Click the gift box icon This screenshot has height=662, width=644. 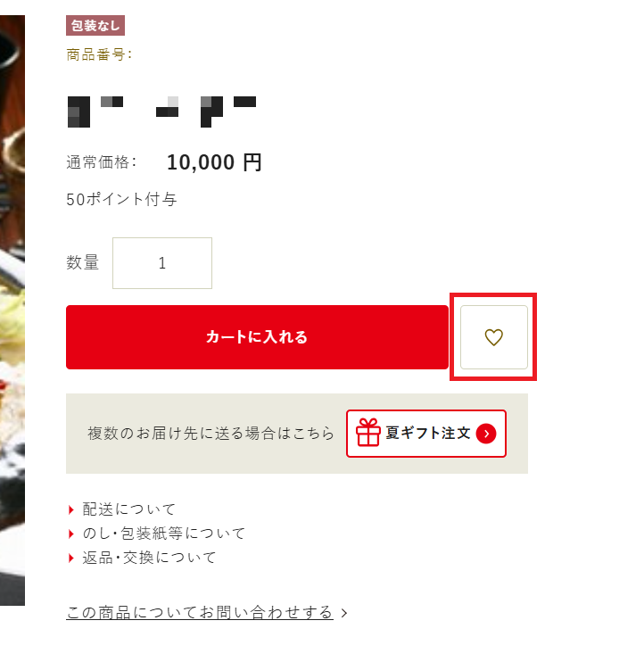coord(368,433)
